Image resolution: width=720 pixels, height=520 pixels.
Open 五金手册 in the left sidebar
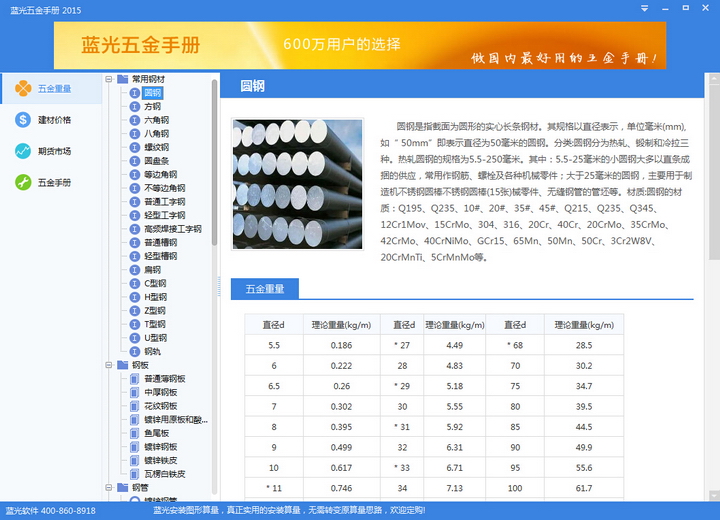click(54, 182)
